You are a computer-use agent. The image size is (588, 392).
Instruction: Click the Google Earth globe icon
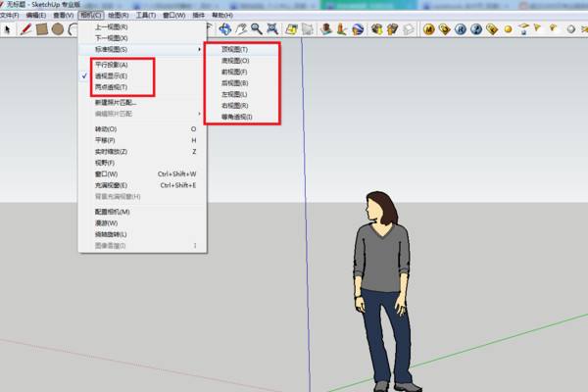tap(358, 29)
